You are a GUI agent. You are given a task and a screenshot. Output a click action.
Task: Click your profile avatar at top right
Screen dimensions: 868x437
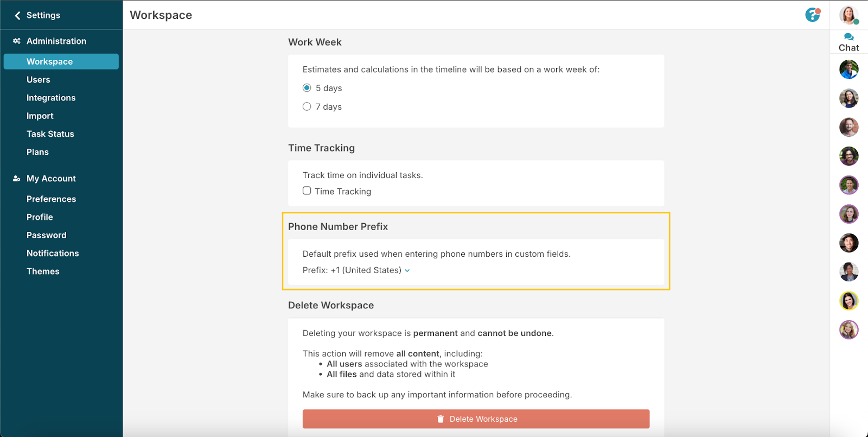(848, 15)
